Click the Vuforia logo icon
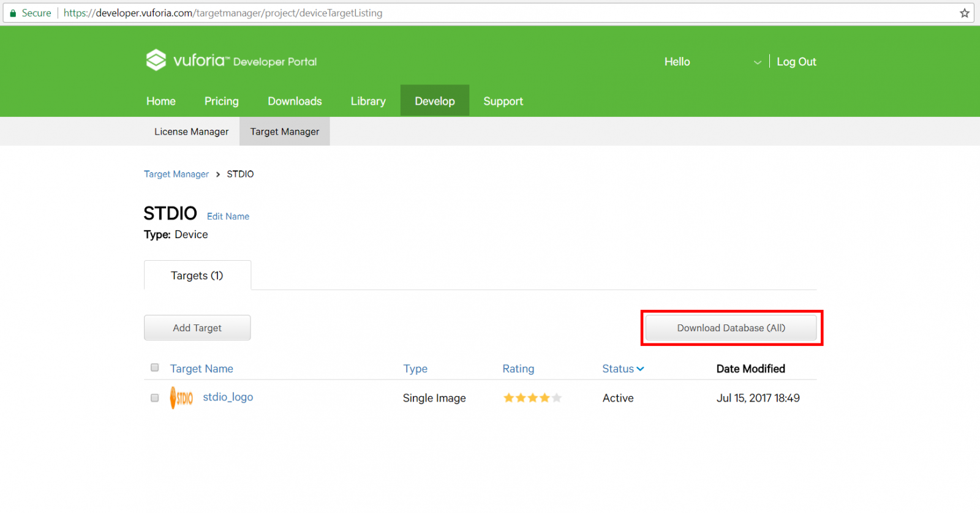The width and height of the screenshot is (980, 513). tap(156, 60)
